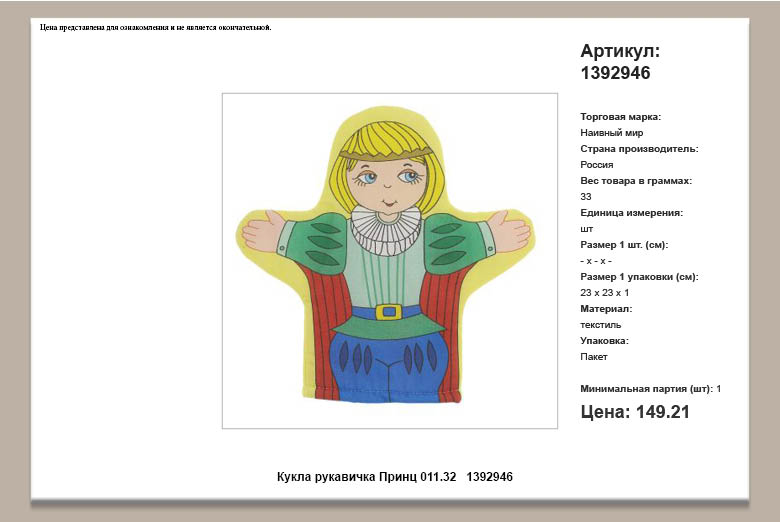Click the 'Материал:' label
The width and height of the screenshot is (780, 522).
pyautogui.click(x=606, y=309)
